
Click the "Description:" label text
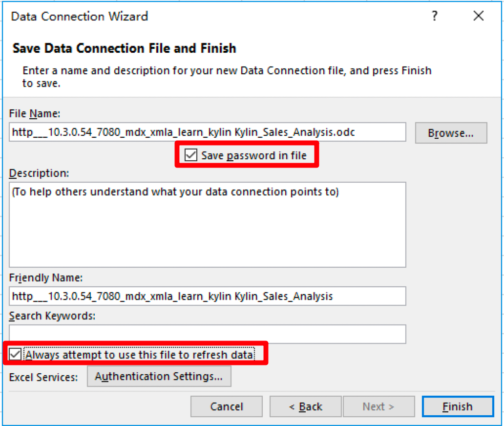[x=39, y=173]
